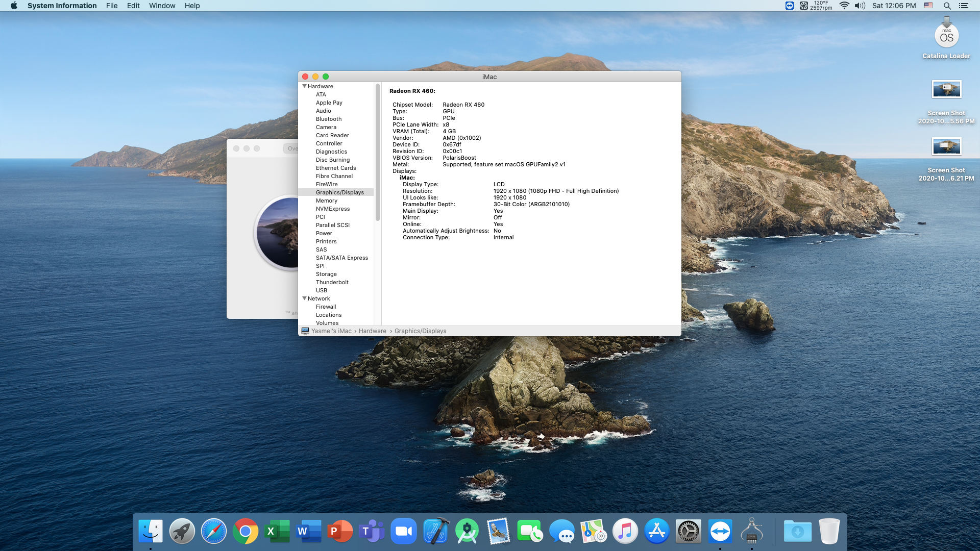This screenshot has width=980, height=551.
Task: Collapse the Network section triangle
Action: [x=304, y=298]
